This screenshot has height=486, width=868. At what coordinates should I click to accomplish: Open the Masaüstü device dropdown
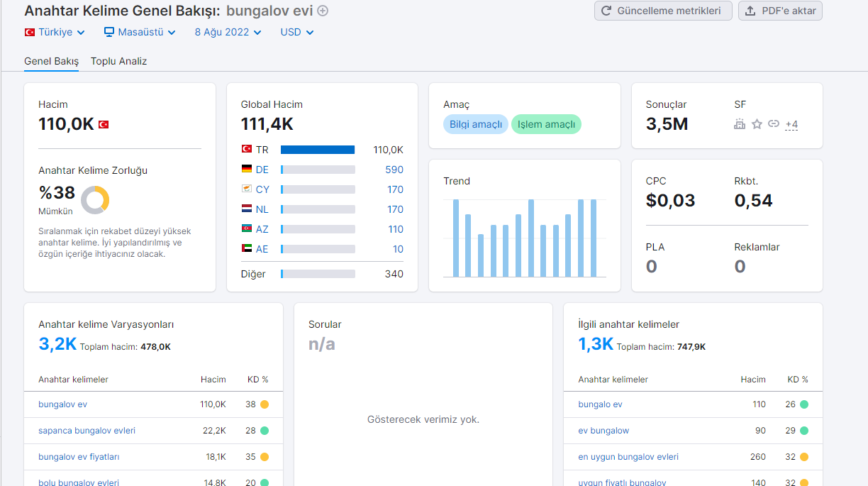click(139, 32)
